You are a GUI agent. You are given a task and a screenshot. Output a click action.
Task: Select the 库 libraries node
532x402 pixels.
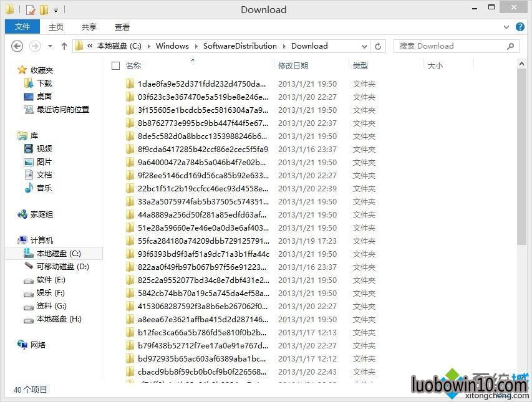coord(34,136)
